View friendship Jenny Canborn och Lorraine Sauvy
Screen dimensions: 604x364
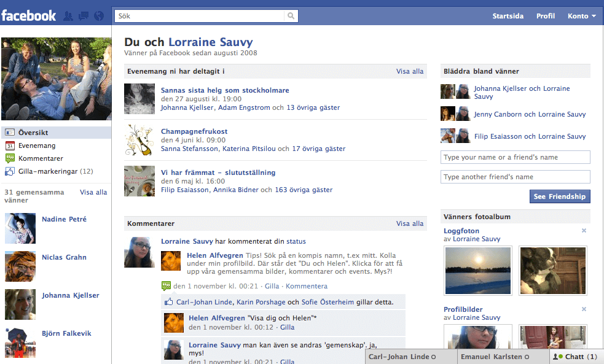[x=530, y=114]
